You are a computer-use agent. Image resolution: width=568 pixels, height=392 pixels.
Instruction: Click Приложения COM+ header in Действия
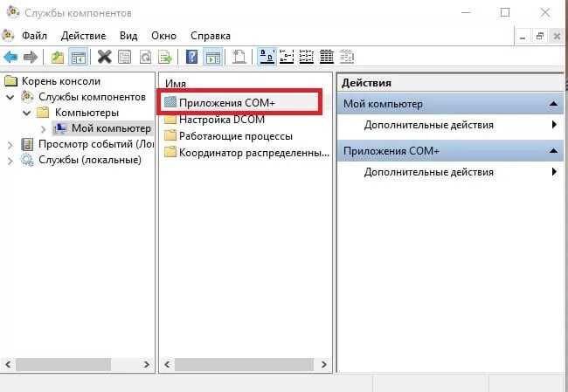pos(450,150)
